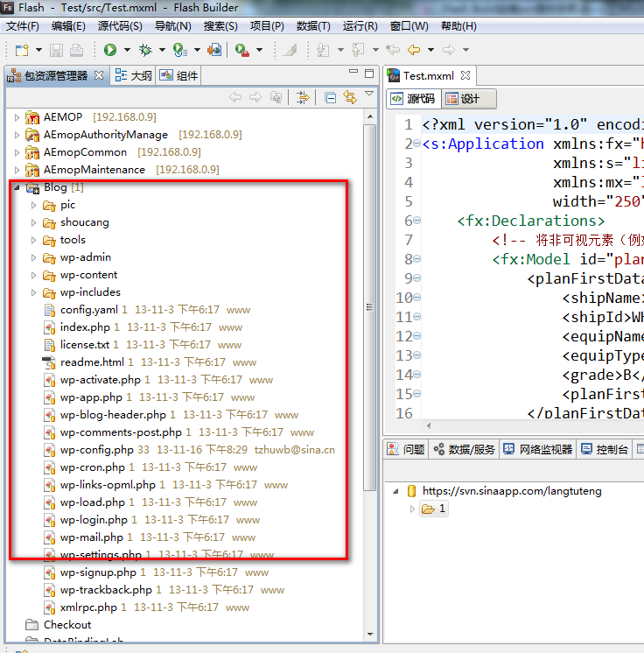Click the New file toolbar icon
The height and width of the screenshot is (653, 644).
point(21,50)
